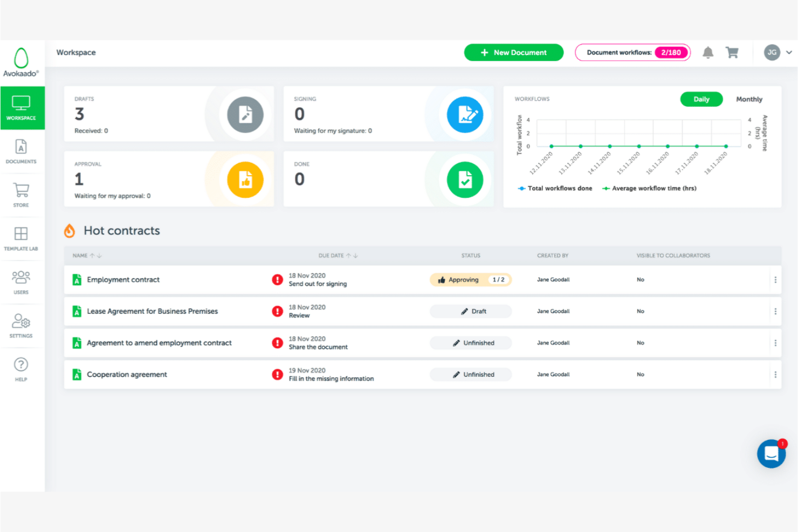The image size is (798, 532).
Task: Open the options menu for Employment contract row
Action: click(x=775, y=280)
